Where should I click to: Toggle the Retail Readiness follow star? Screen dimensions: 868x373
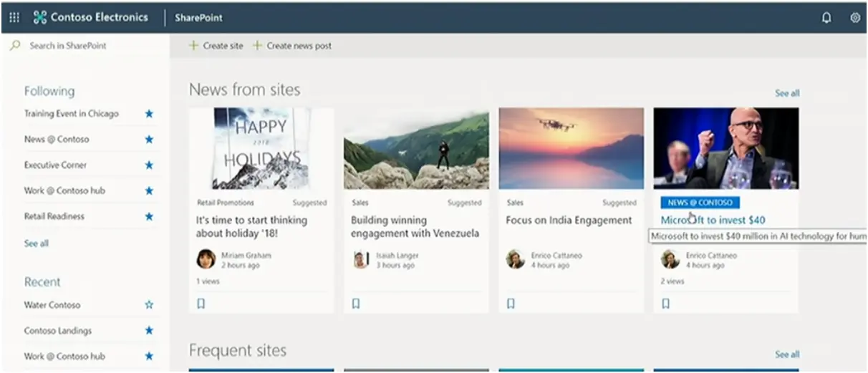click(149, 216)
